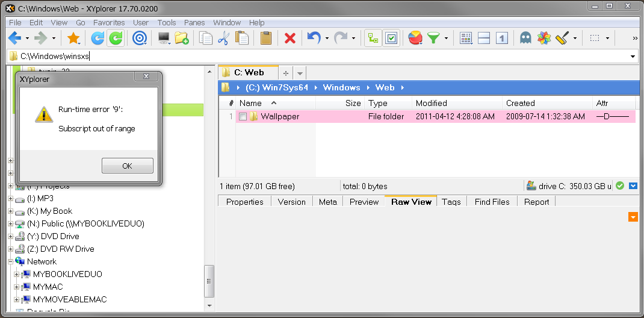Screen dimensions: 644x318
Task: Switch to the Find Files tab
Action: click(x=492, y=202)
